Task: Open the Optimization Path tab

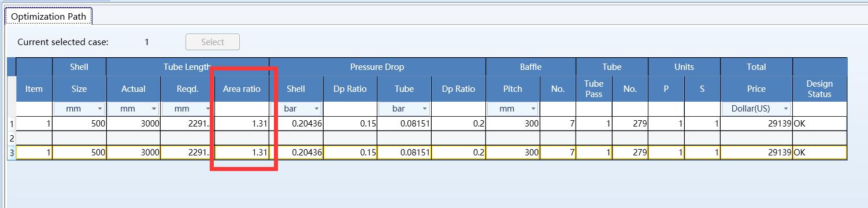Action: tap(49, 16)
